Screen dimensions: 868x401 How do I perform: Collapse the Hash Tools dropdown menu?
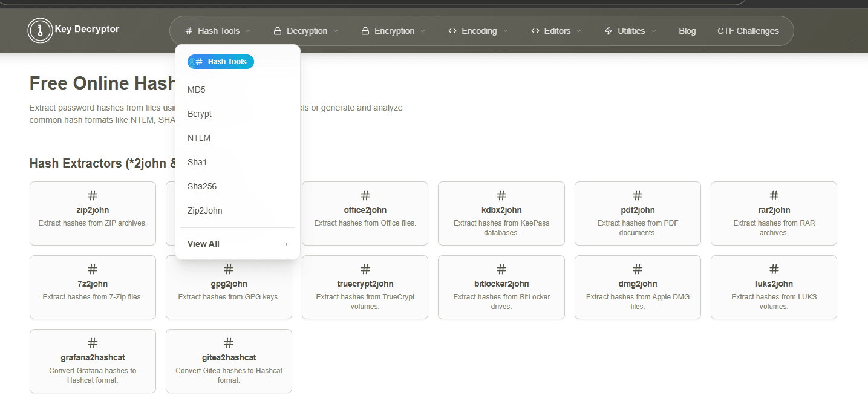point(218,31)
